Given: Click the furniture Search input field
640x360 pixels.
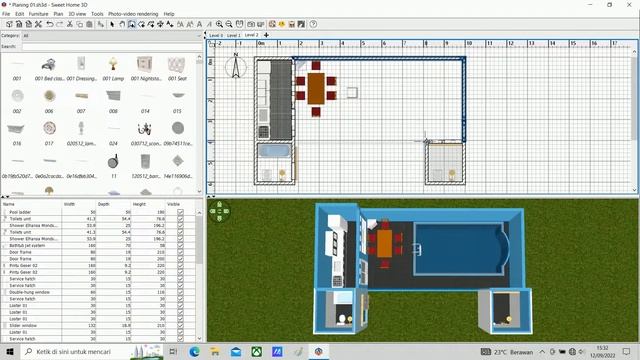Looking at the screenshot, I should (112, 47).
